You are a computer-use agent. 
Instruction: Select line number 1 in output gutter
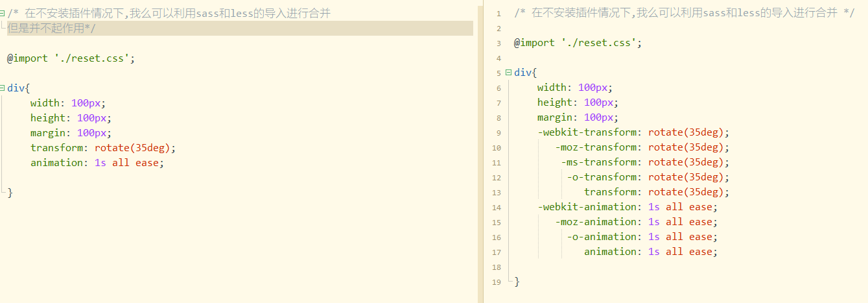click(499, 14)
